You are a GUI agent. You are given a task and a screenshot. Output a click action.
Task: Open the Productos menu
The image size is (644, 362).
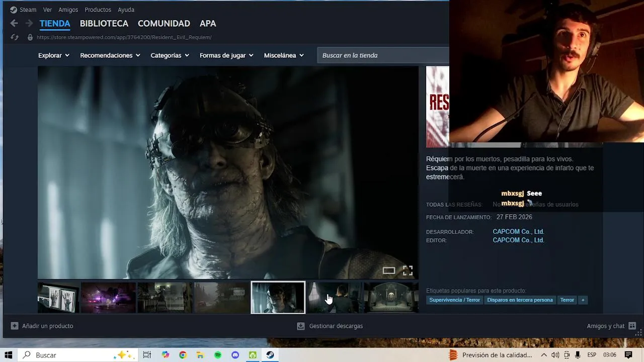tap(98, 10)
